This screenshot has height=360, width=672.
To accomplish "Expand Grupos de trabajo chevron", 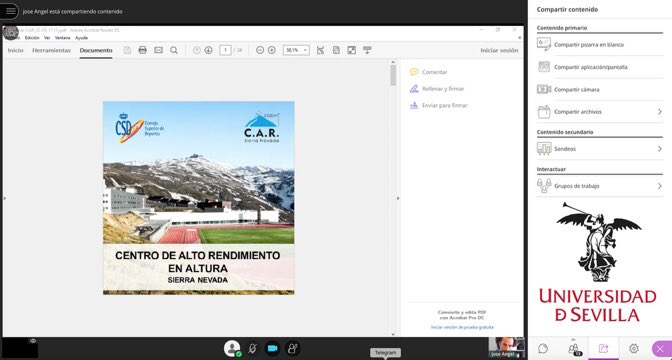I will (660, 186).
